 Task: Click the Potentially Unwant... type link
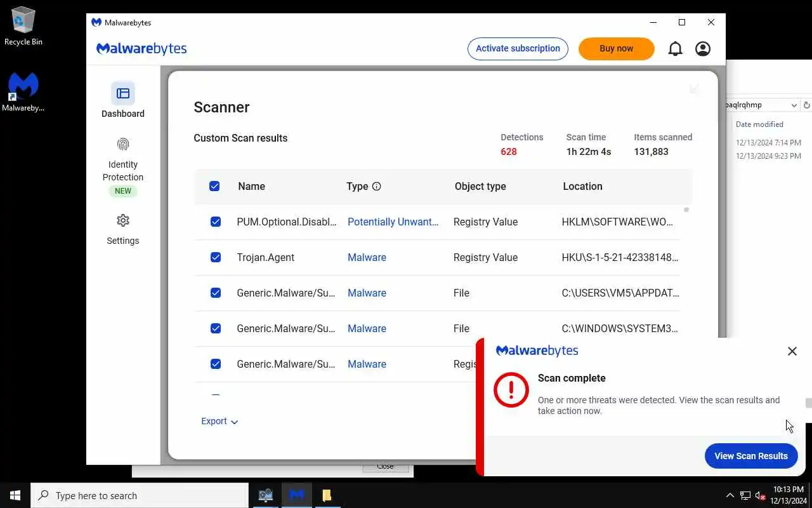coord(393,222)
